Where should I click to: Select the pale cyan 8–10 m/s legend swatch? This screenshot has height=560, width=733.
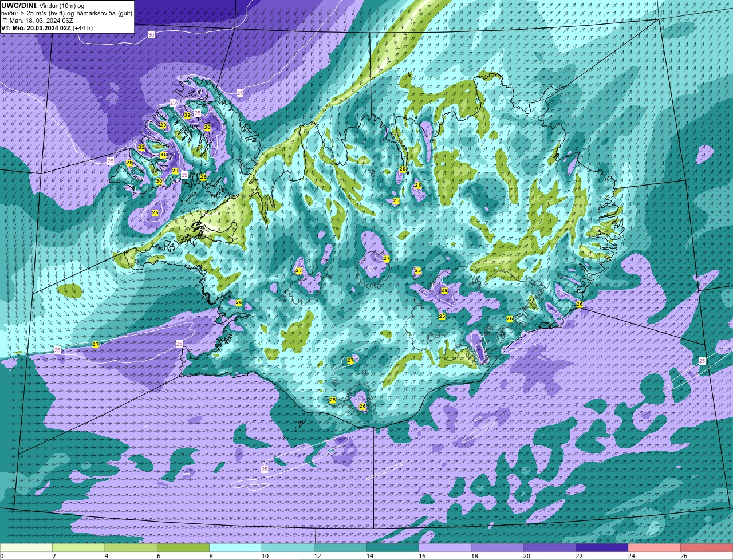(x=236, y=548)
